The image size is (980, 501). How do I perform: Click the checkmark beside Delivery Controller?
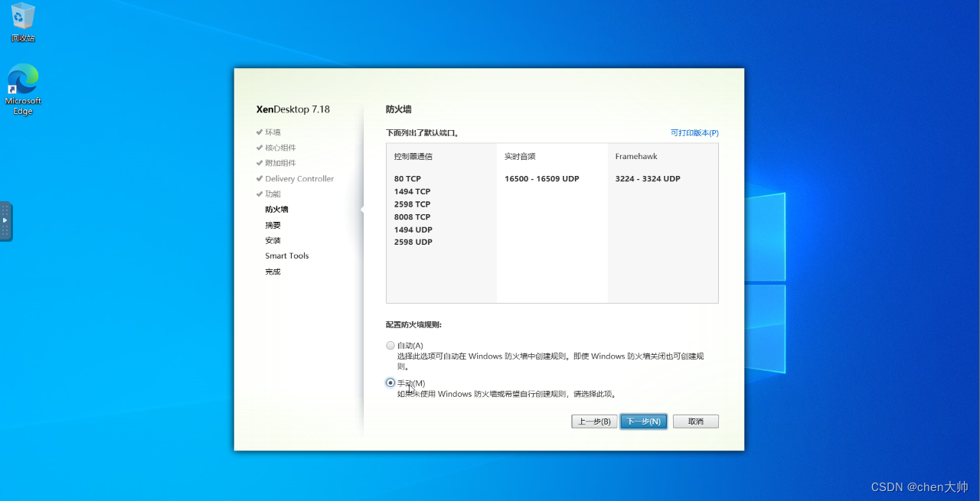[x=260, y=179]
